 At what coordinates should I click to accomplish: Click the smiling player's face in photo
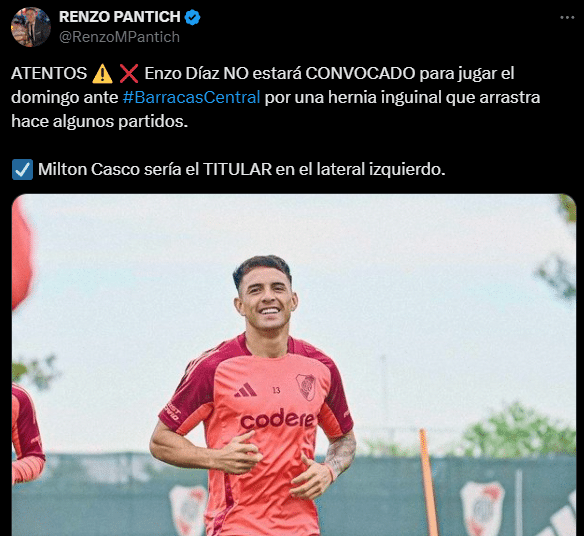(267, 299)
